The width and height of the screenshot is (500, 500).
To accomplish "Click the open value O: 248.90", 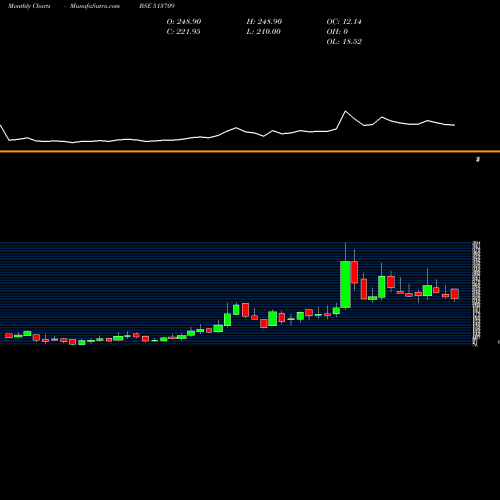I will pyautogui.click(x=184, y=22).
